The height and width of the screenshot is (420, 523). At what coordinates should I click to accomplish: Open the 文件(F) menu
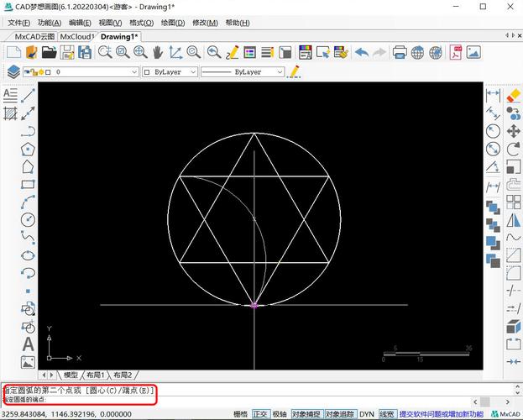[18, 23]
